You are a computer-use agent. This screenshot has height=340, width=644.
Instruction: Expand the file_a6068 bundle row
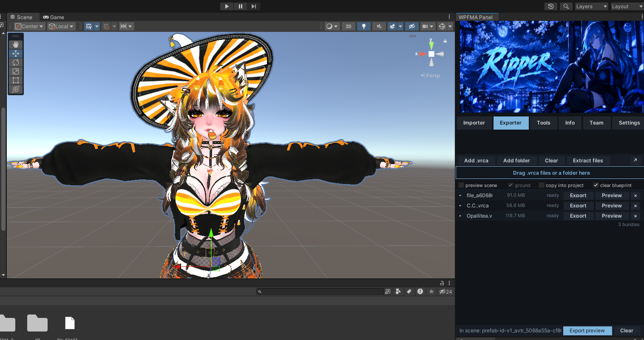point(461,195)
